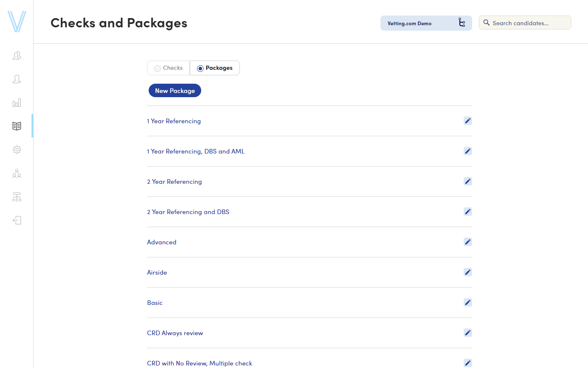This screenshot has height=368, width=588.
Task: Select the Packages radio button
Action: tap(200, 68)
